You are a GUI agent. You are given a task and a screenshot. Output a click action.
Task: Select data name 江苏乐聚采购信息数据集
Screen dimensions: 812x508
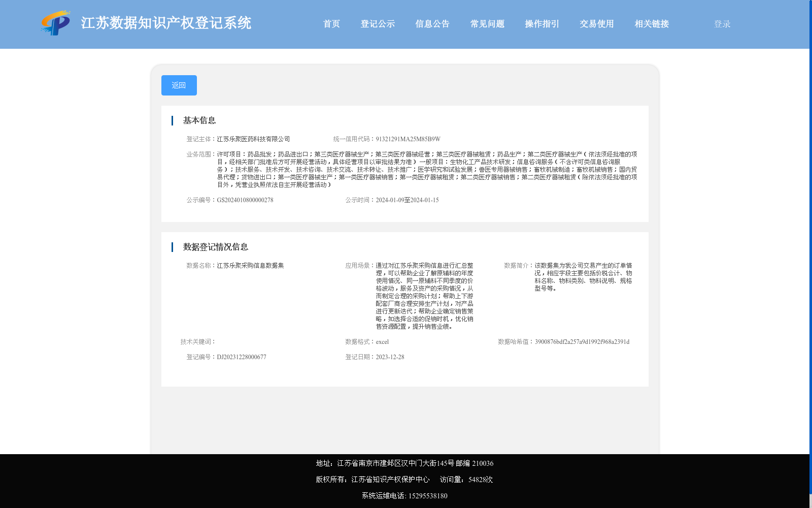pos(250,266)
